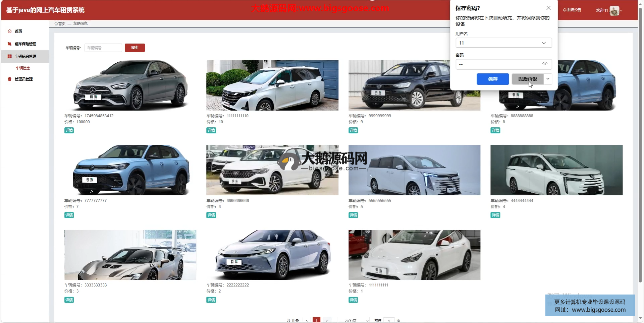Click the 车辆信息管理 grid icon
Screen dimensions: 644x323
(x=10, y=56)
